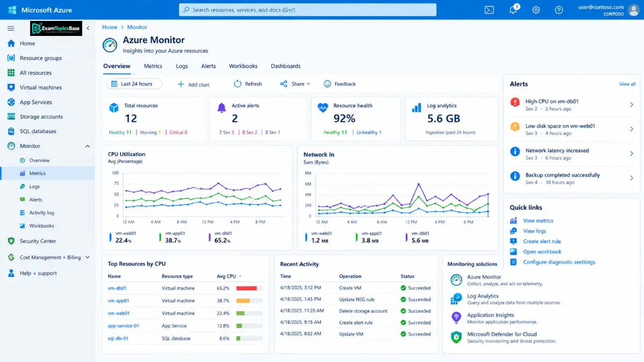Click the sql-db-01 resource link
The height and width of the screenshot is (362, 644).
click(x=118, y=338)
